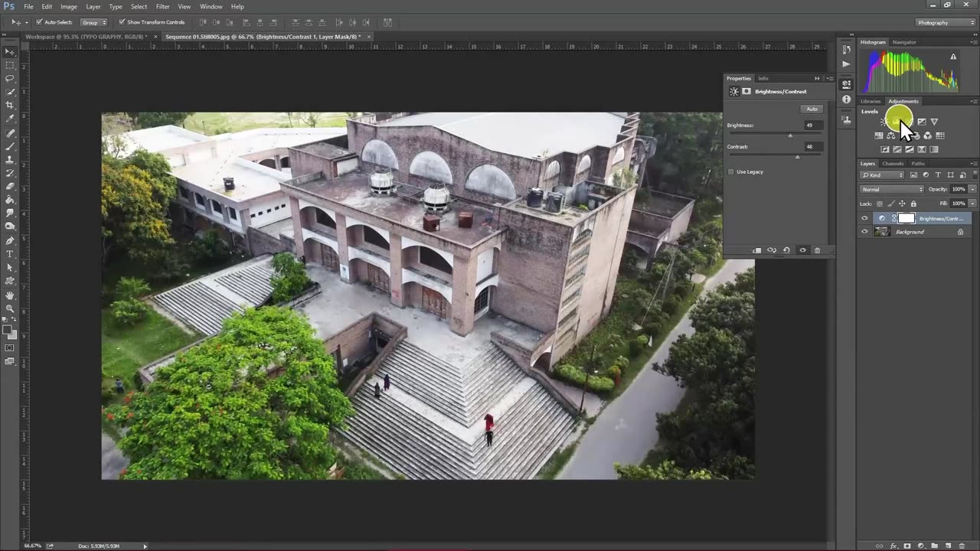Reset adjustment to defaults in Properties panel
The width and height of the screenshot is (980, 551).
(786, 250)
